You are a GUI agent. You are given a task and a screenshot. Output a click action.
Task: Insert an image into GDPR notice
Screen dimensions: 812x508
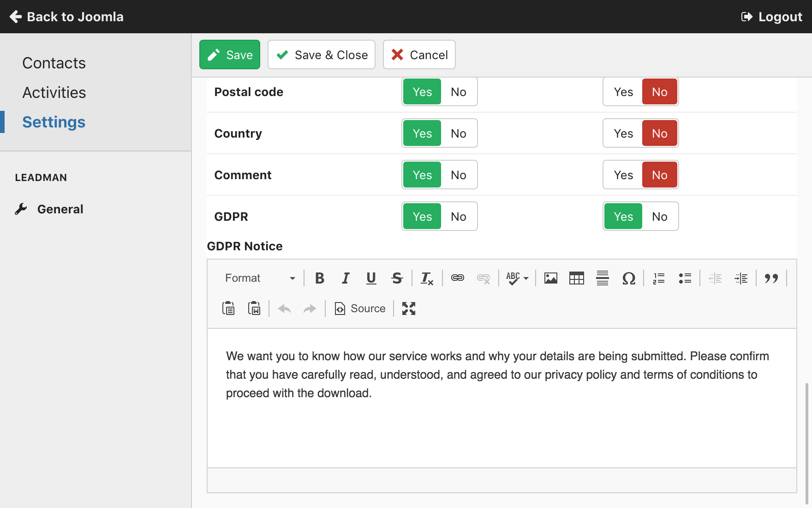click(550, 278)
